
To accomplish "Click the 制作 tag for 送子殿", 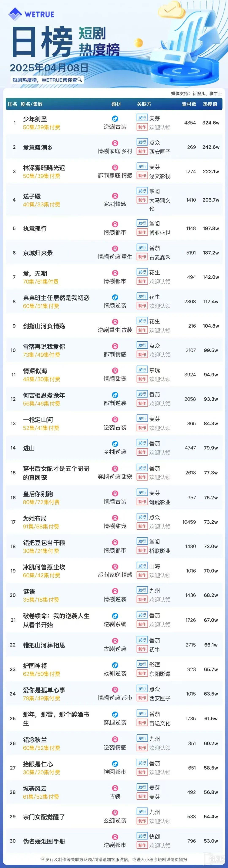I will coord(142,200).
